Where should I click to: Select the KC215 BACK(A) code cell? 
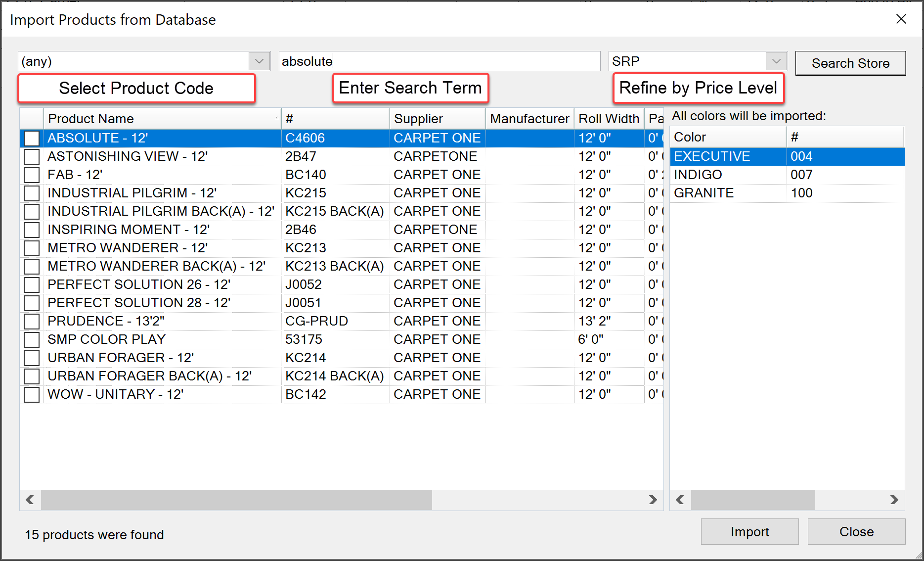point(335,211)
